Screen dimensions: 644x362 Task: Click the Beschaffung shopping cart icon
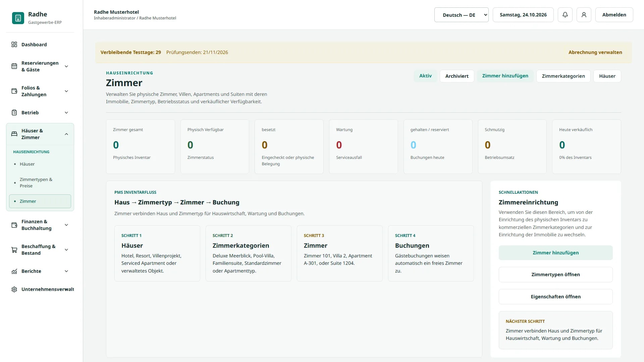coord(14,250)
